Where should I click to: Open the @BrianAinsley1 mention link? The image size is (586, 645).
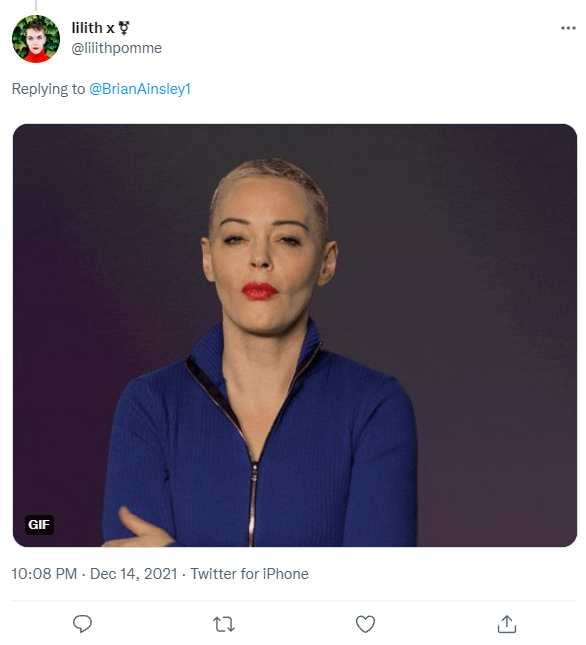(x=140, y=89)
